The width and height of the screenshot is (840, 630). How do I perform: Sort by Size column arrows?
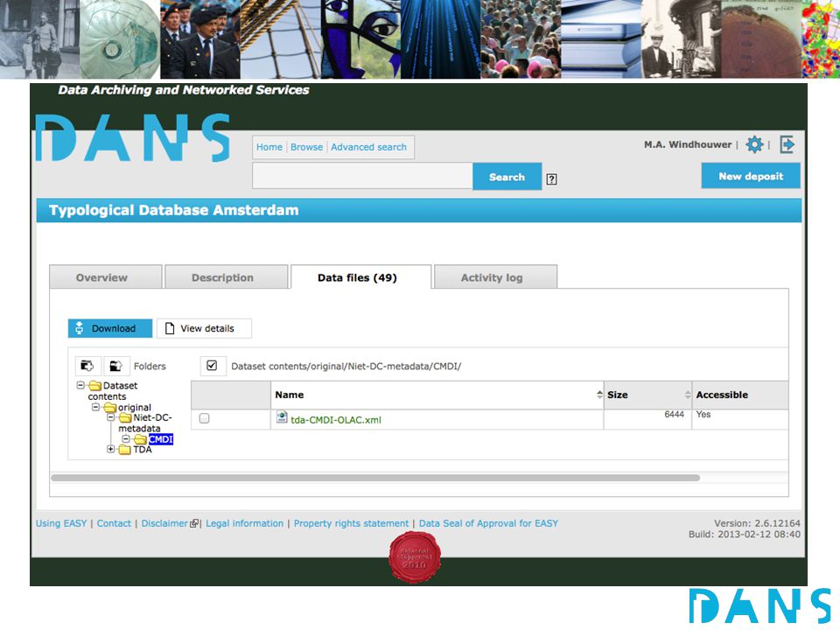688,395
